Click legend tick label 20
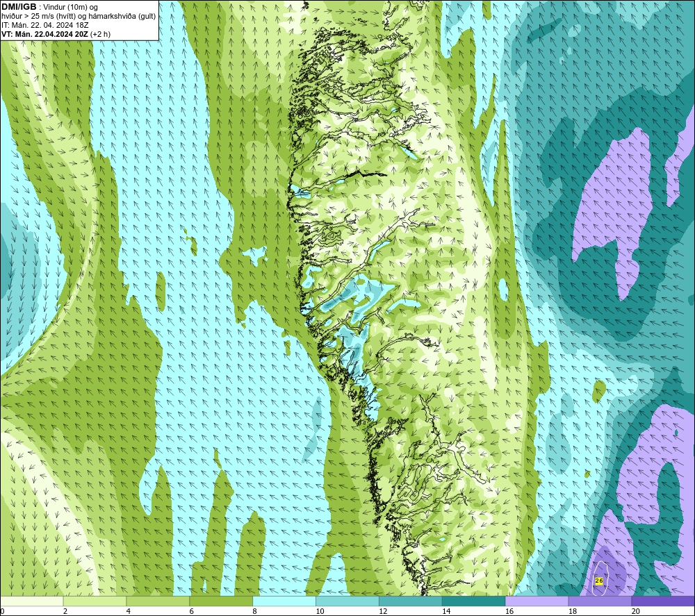Screen dimensions: 695x616 coord(636,611)
